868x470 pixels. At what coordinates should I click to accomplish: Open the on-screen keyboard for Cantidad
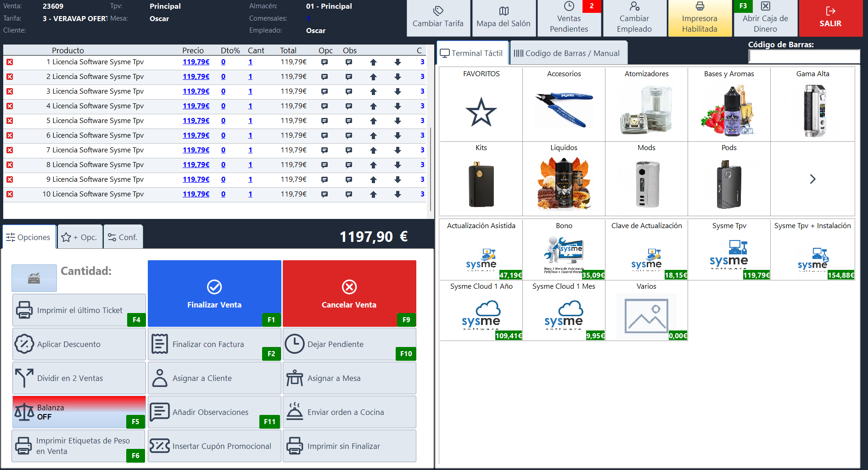(x=34, y=278)
